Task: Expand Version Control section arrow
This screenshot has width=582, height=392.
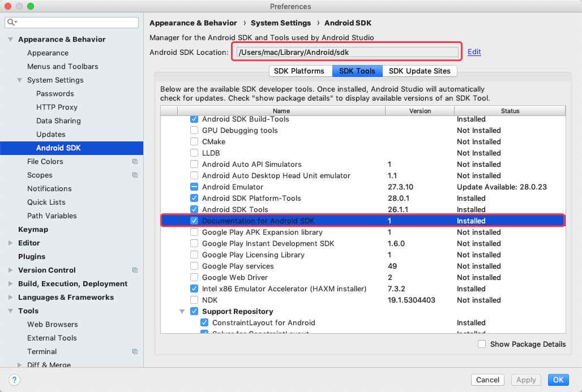Action: (x=10, y=270)
